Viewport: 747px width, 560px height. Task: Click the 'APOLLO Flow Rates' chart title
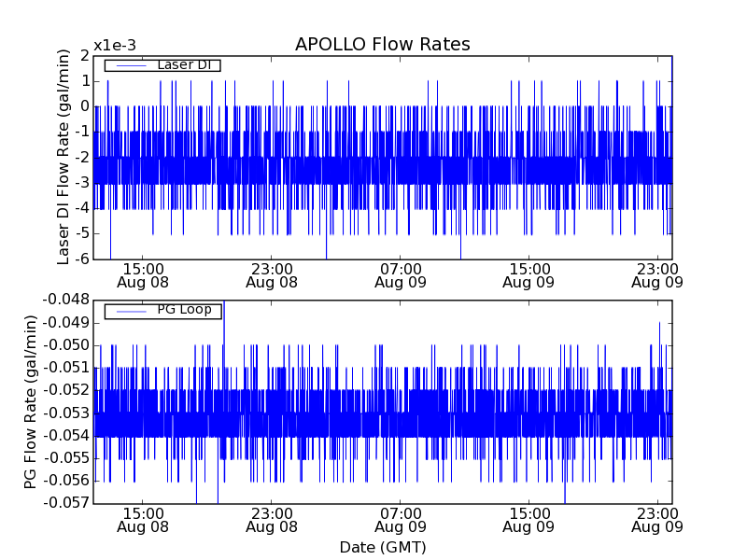tap(383, 44)
